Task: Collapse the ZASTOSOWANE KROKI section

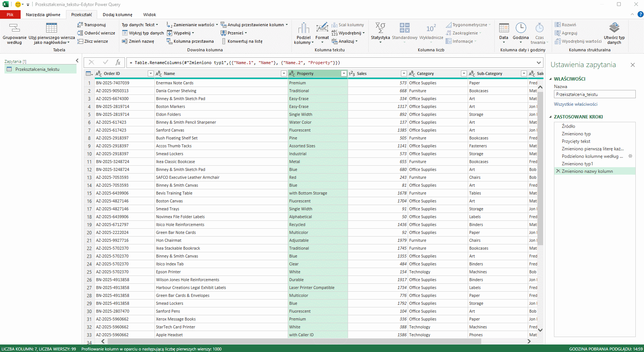Action: pos(551,117)
